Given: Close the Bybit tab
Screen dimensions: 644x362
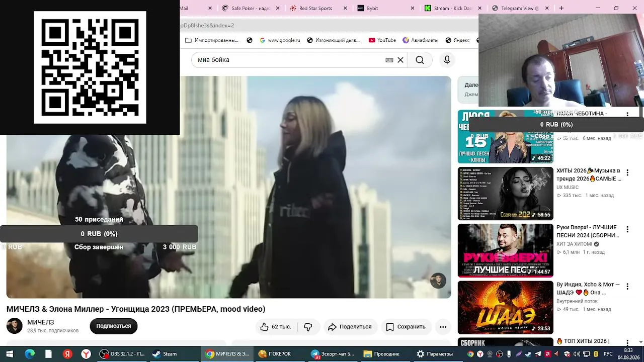Looking at the screenshot, I should (413, 8).
